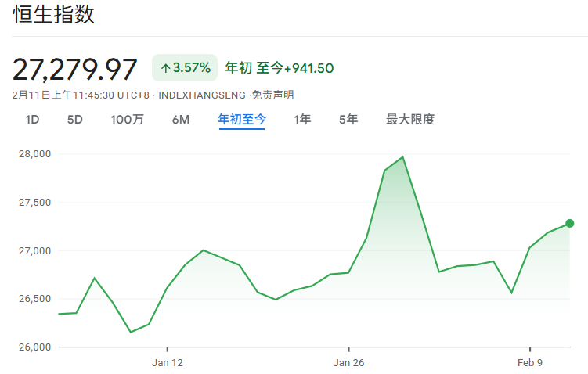Click the Feb 9 date label

(530, 363)
